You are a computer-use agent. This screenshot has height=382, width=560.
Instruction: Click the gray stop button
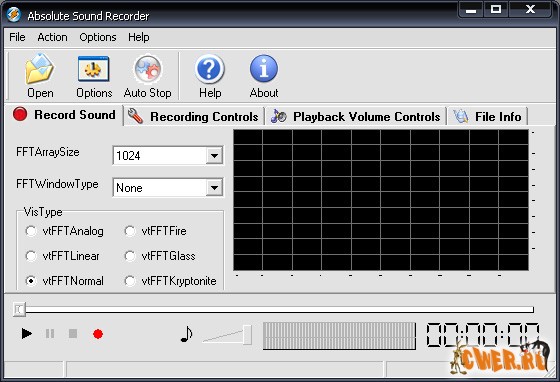point(73,334)
